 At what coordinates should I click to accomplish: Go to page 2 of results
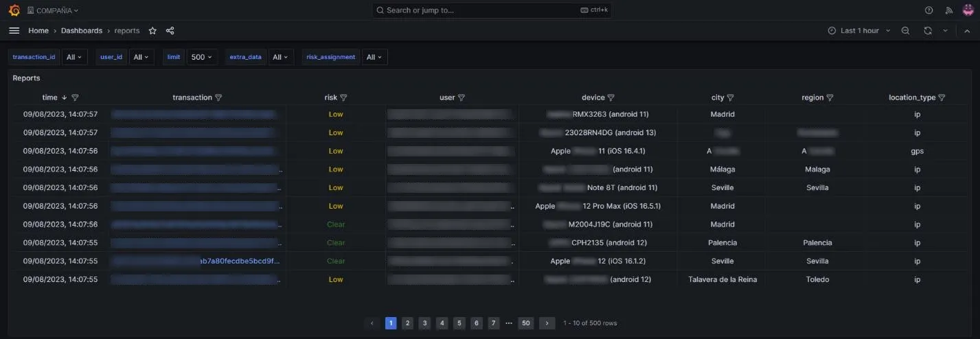[x=407, y=323]
